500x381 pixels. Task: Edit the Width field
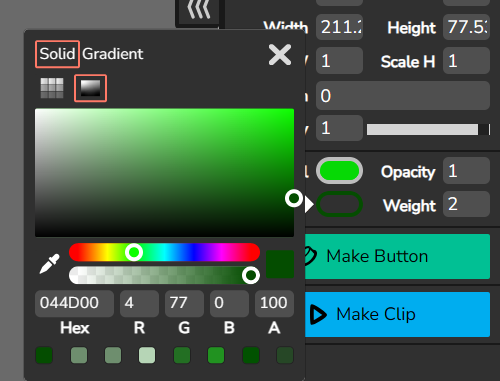pos(339,27)
